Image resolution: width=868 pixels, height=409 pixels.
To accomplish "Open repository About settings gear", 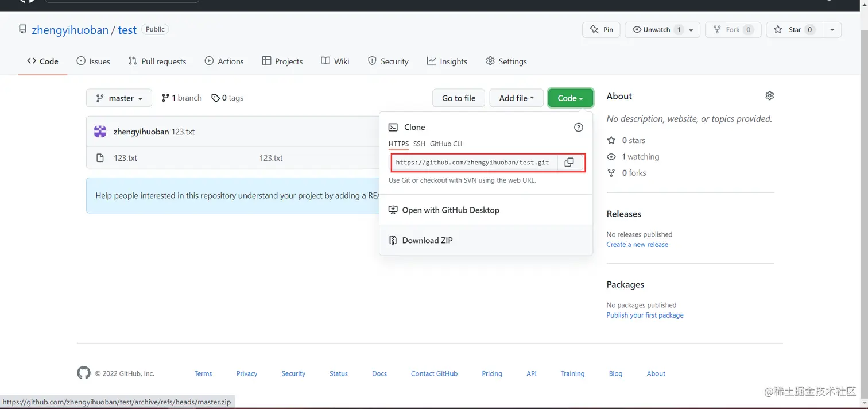I will click(x=770, y=96).
